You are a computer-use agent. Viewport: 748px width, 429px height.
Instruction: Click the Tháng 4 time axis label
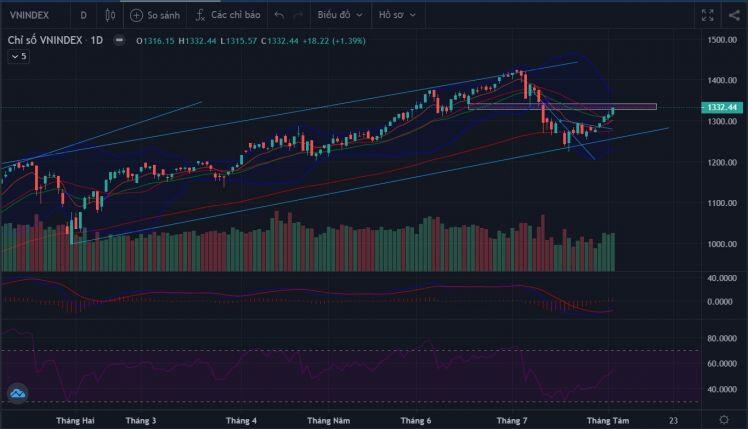coord(241,420)
